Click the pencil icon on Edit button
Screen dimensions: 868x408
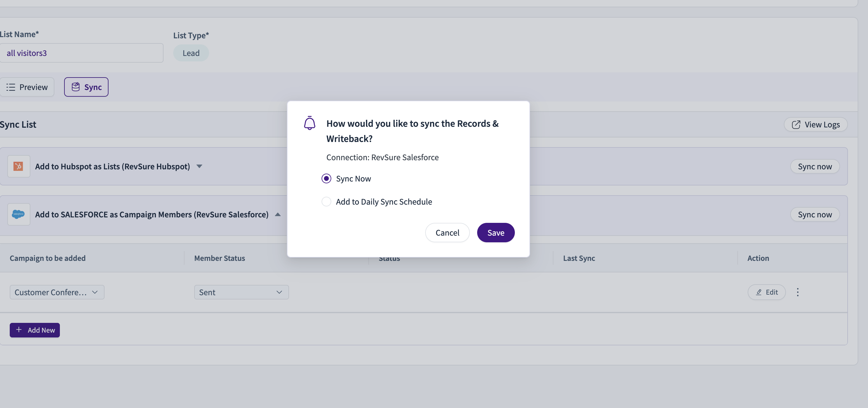click(759, 292)
